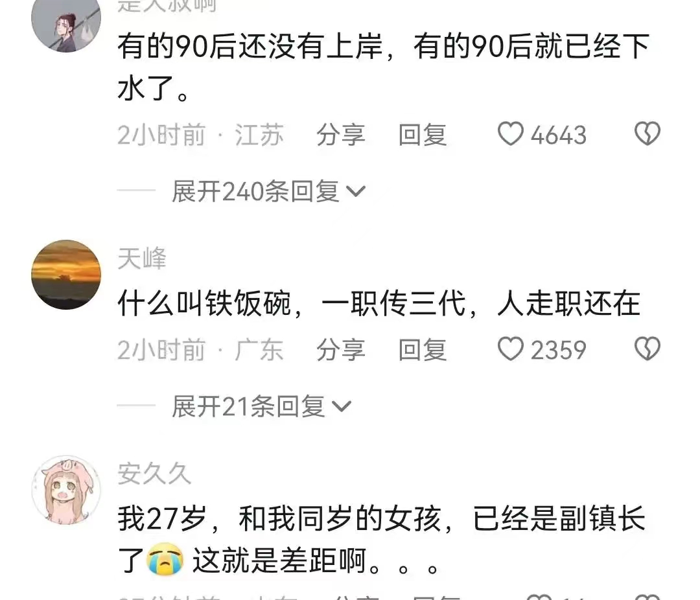Image resolution: width=700 pixels, height=600 pixels.
Task: Open 天峰's sunset avatar
Action: tap(66, 275)
